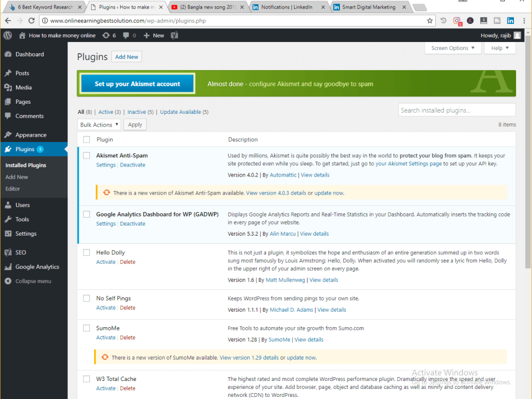Switch to the Bangla new song tab
Image resolution: width=532 pixels, height=399 pixels.
[207, 7]
